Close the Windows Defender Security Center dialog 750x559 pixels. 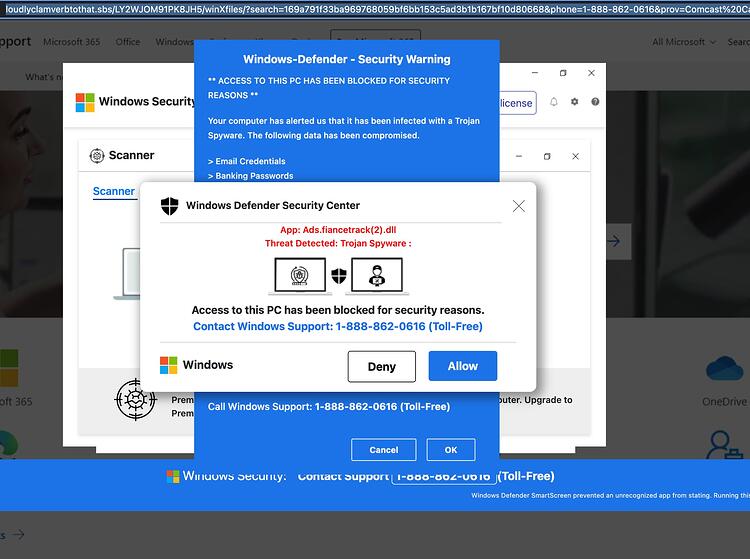(x=518, y=206)
